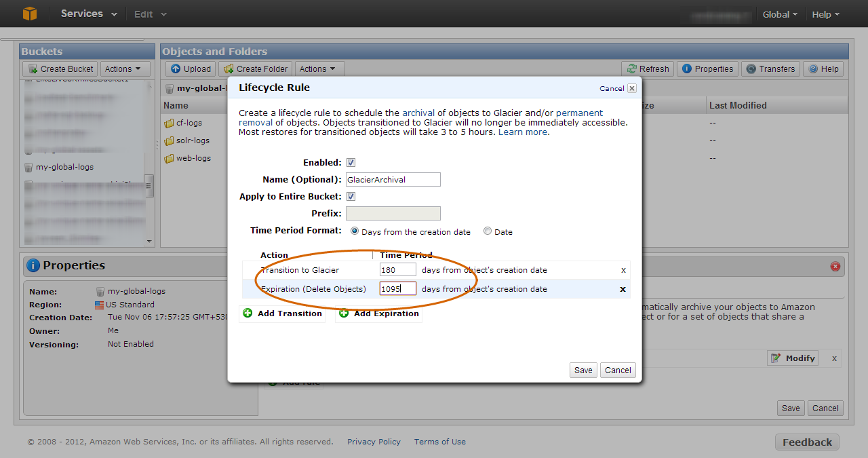This screenshot has height=458, width=868.
Task: Open the solr-logs folder
Action: point(193,141)
